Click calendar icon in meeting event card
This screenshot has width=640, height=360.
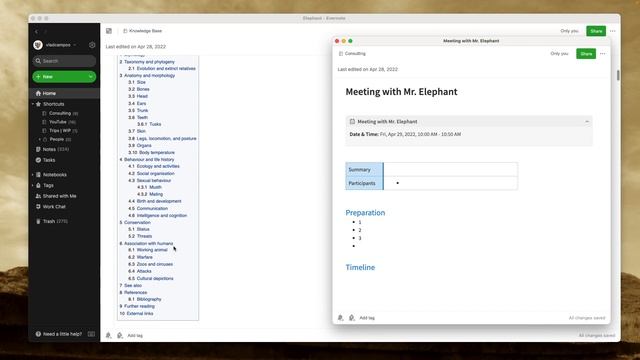(352, 121)
